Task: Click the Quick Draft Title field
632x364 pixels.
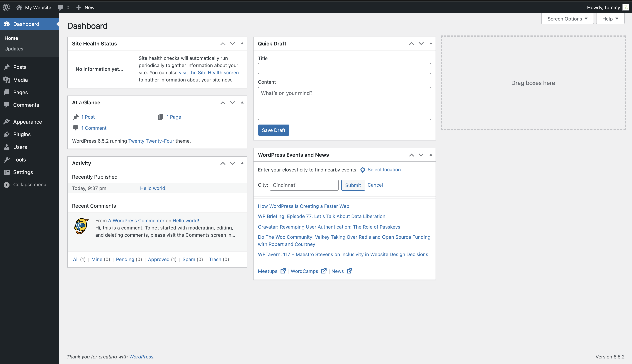Action: click(x=344, y=69)
